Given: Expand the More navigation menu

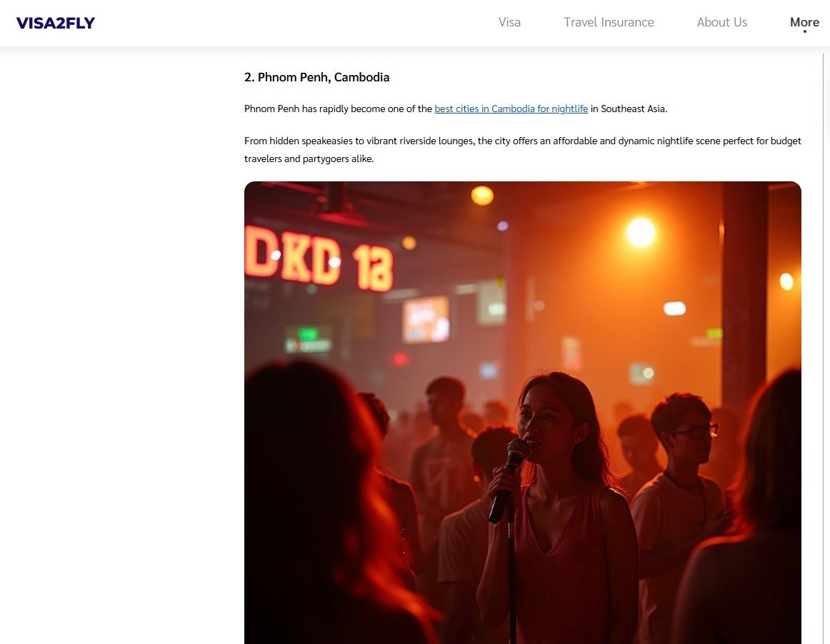Looking at the screenshot, I should (804, 22).
